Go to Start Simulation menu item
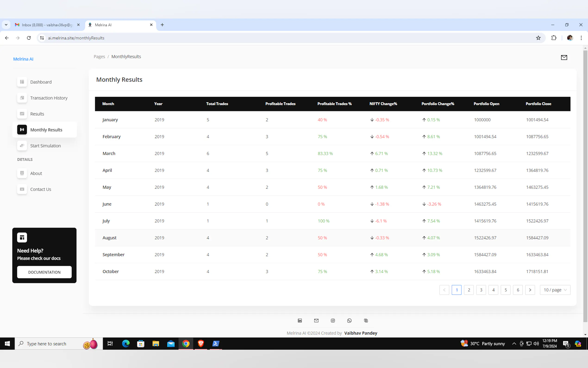 coord(45,146)
